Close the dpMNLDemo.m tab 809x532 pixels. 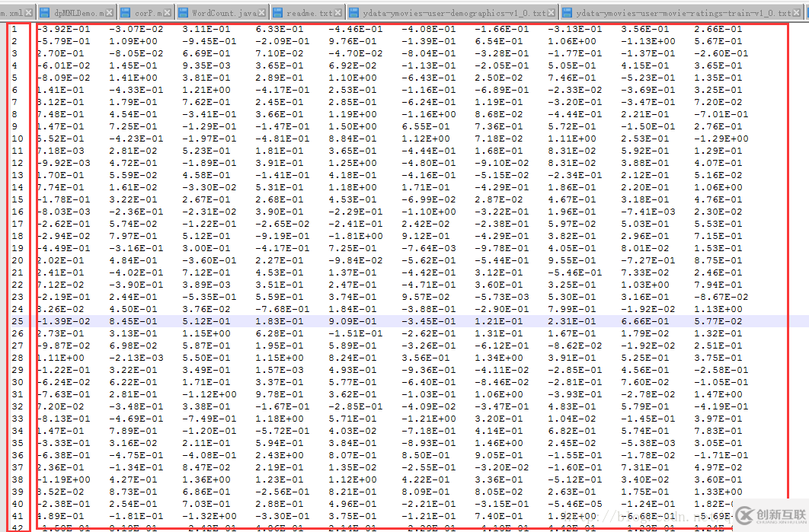coord(111,13)
